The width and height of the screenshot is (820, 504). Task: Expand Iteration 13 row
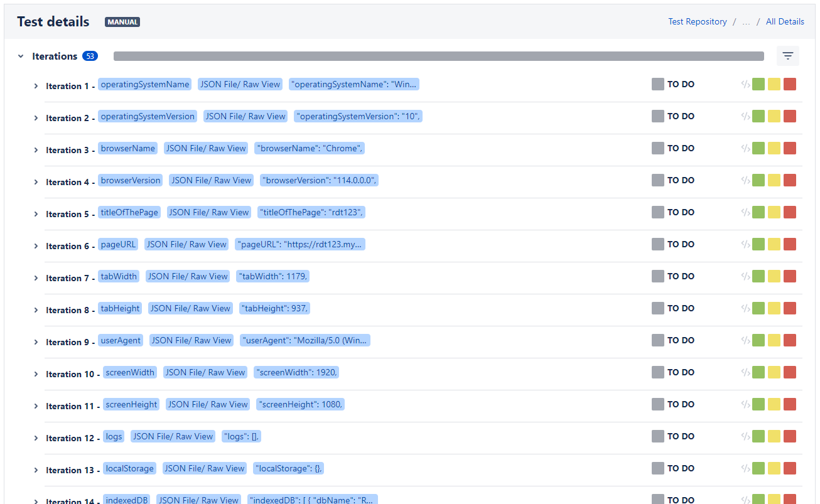tap(36, 470)
